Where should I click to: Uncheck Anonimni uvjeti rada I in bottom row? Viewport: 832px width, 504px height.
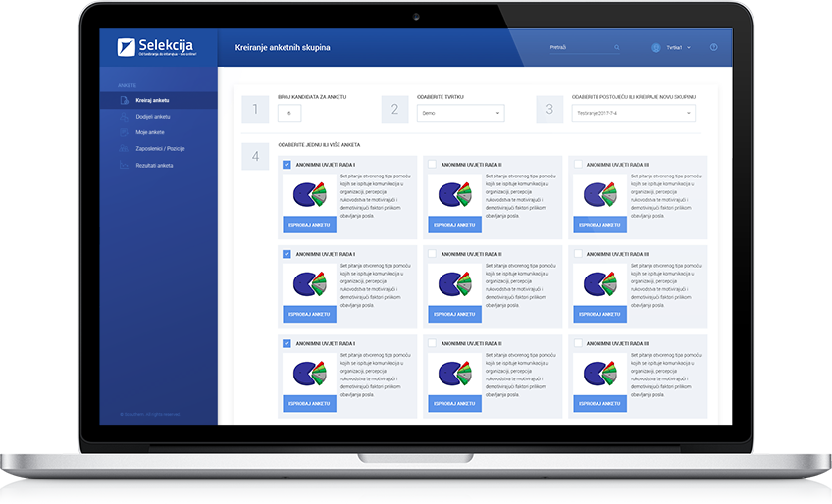pyautogui.click(x=286, y=344)
